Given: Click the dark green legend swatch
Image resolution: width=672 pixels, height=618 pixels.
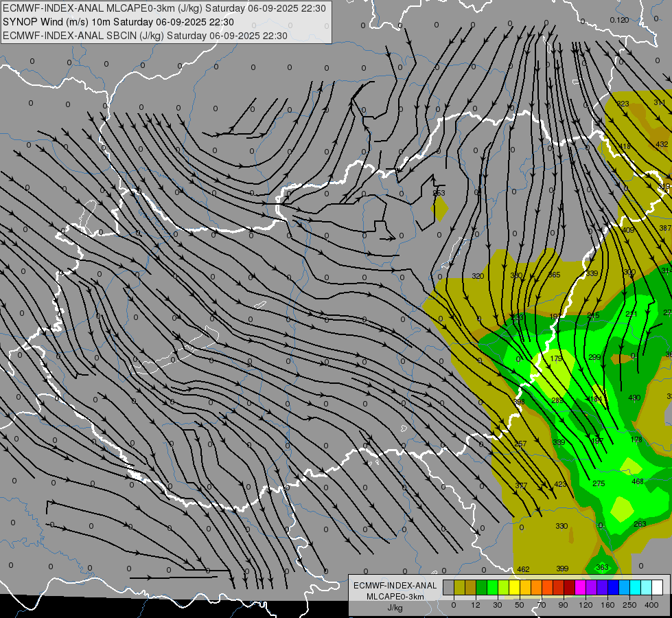Looking at the screenshot, I should pos(482,587).
